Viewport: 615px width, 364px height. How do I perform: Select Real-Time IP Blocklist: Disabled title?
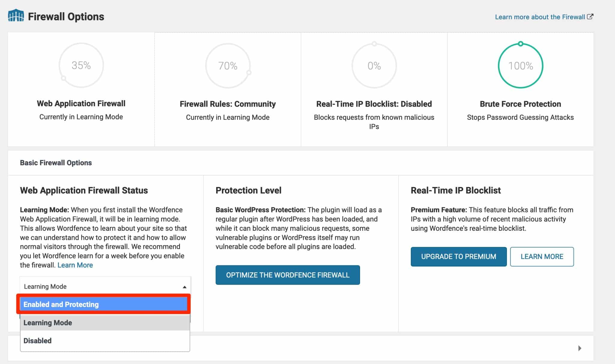coord(374,104)
